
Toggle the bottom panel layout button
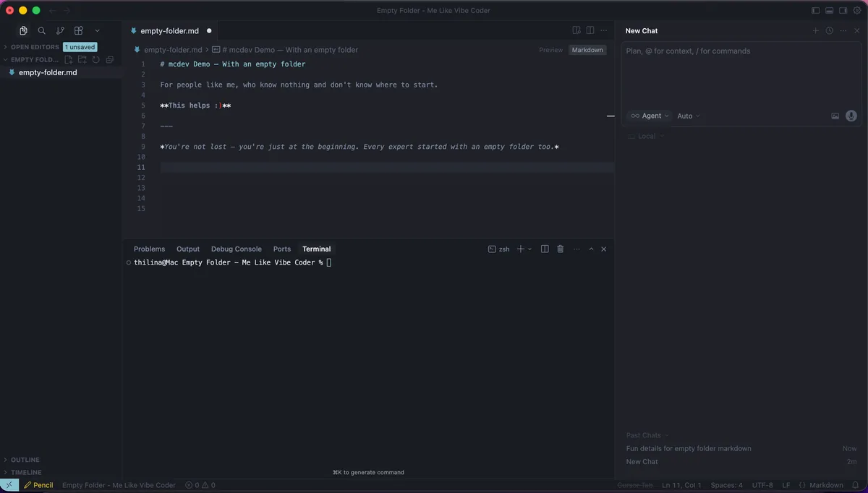click(830, 10)
